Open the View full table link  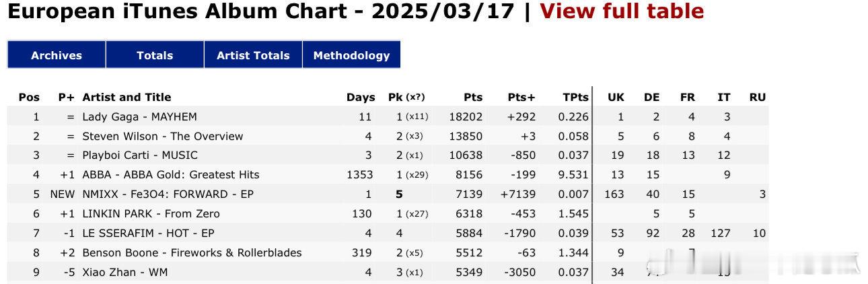point(622,11)
